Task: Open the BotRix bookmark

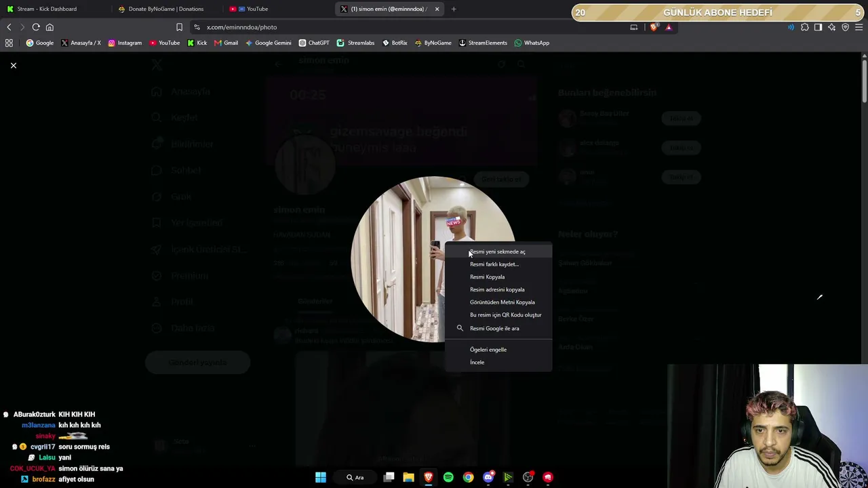Action: click(395, 43)
